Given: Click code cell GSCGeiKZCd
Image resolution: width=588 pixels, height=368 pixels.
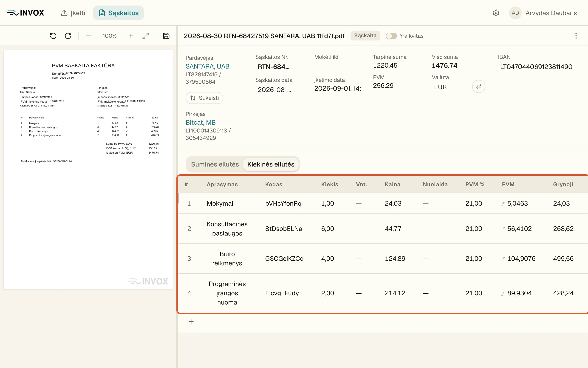Looking at the screenshot, I should pos(284,259).
